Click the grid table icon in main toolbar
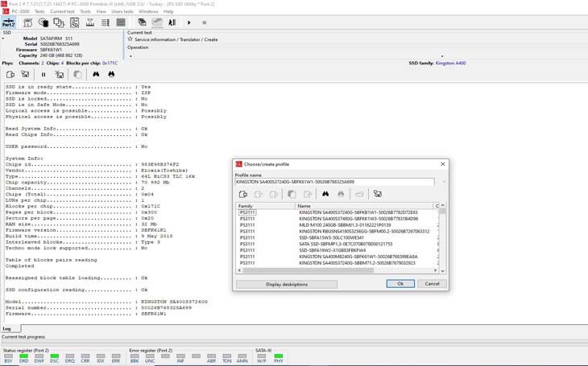This screenshot has width=588, height=366. (121, 23)
